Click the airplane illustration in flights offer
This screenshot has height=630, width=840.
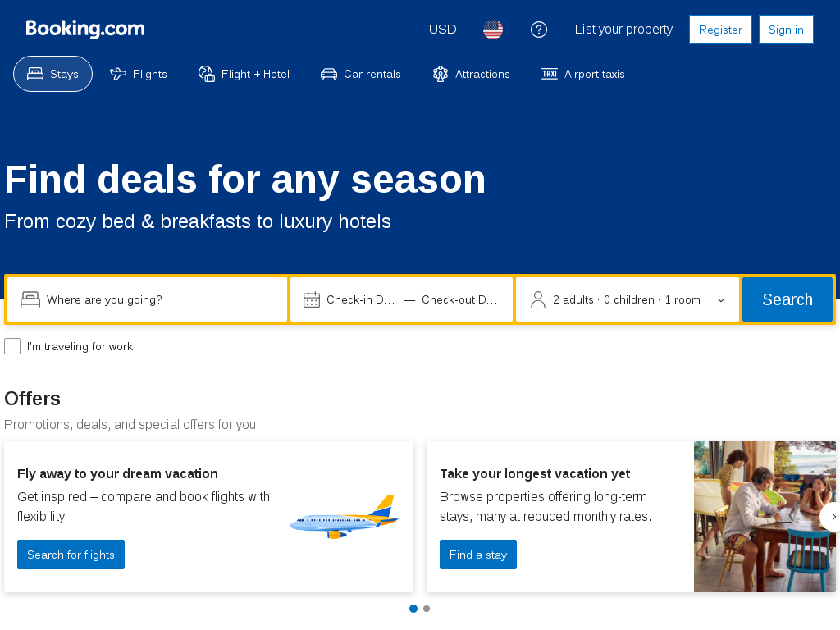pyautogui.click(x=344, y=517)
